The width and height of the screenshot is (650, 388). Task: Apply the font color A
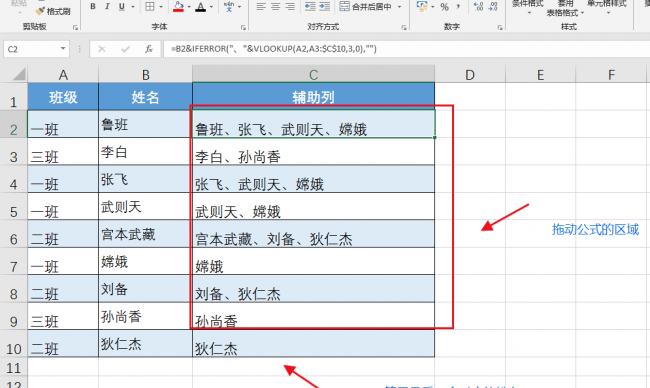pyautogui.click(x=201, y=7)
